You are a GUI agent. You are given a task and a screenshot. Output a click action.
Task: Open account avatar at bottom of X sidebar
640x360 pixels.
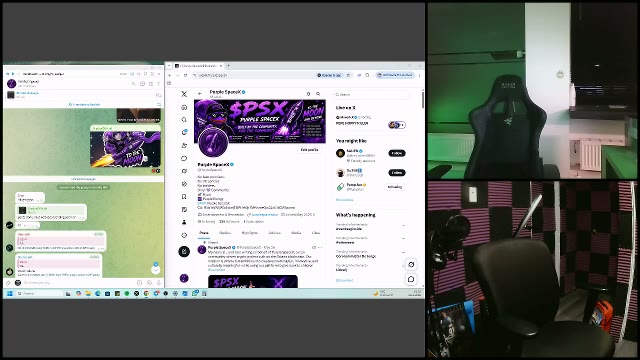coord(184,278)
